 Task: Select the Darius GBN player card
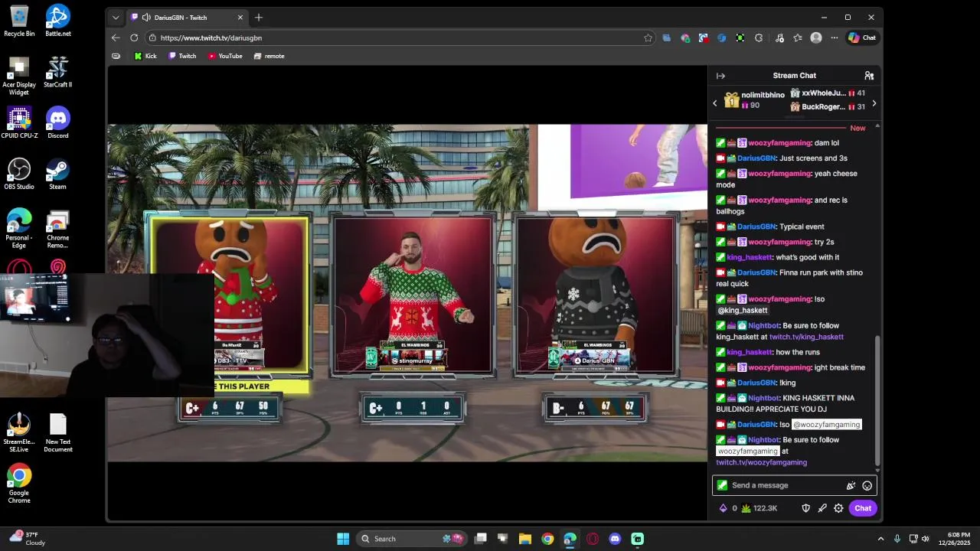[x=596, y=297]
